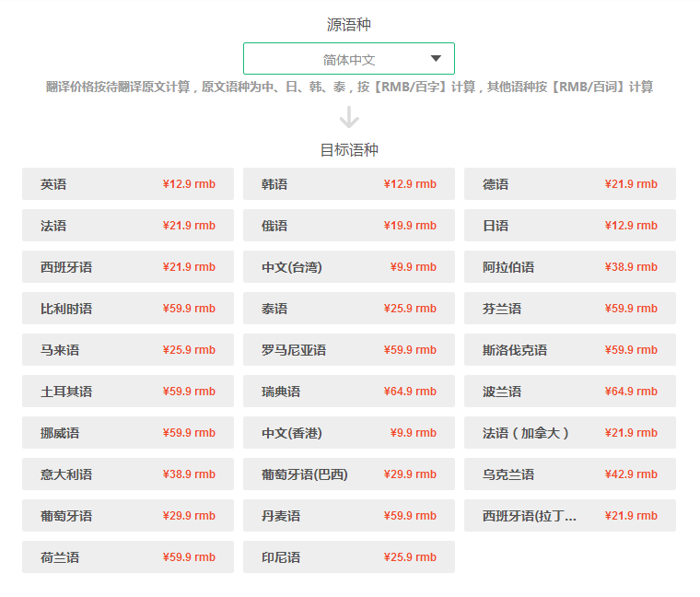Image resolution: width=700 pixels, height=597 pixels.
Task: Pick the 罗马尼亚语 target language
Action: [x=348, y=350]
